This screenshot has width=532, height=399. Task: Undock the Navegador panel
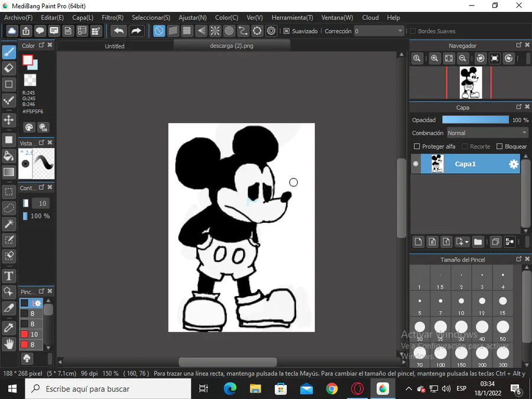[x=519, y=45]
